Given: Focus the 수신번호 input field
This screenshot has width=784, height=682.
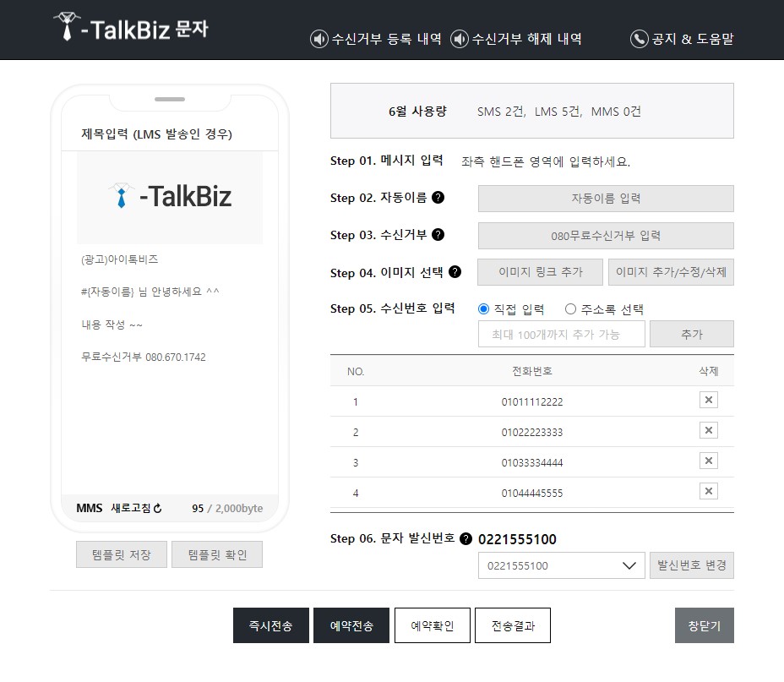Looking at the screenshot, I should pos(562,334).
